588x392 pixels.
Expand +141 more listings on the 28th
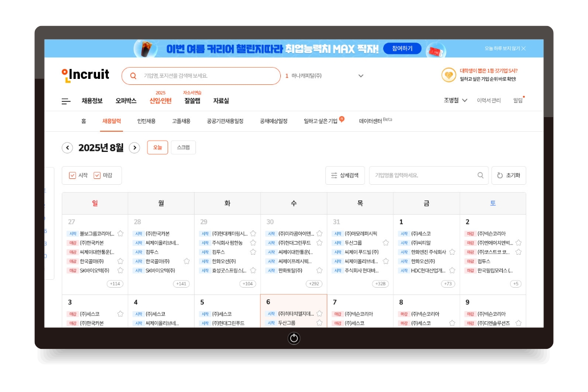click(181, 284)
